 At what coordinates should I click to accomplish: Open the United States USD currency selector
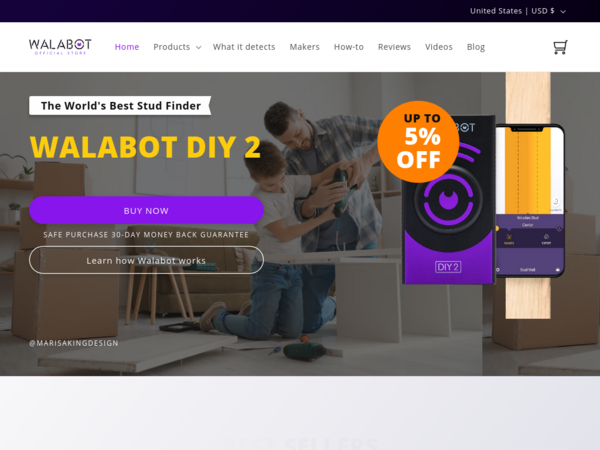[x=518, y=11]
